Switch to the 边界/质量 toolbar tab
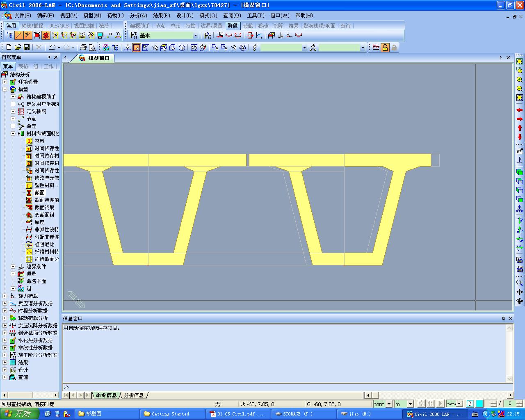Viewport: 525px width, 420px height. [x=212, y=25]
